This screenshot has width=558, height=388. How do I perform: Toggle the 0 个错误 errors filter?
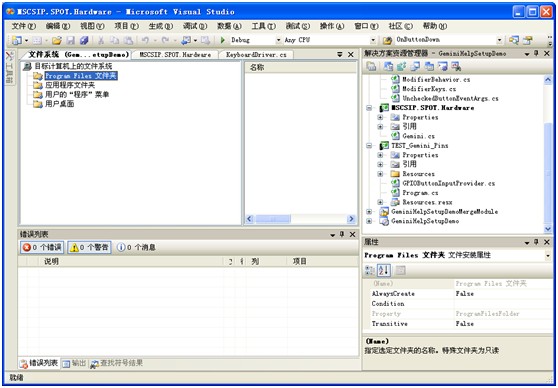click(x=42, y=247)
